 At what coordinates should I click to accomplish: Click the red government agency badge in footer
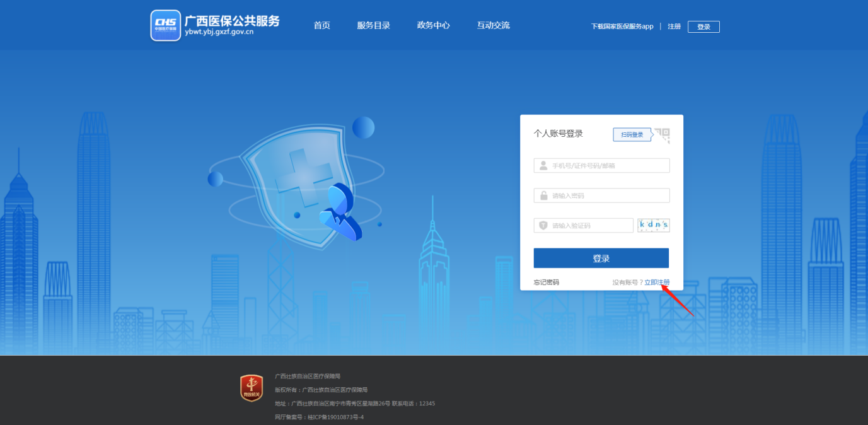point(252,388)
